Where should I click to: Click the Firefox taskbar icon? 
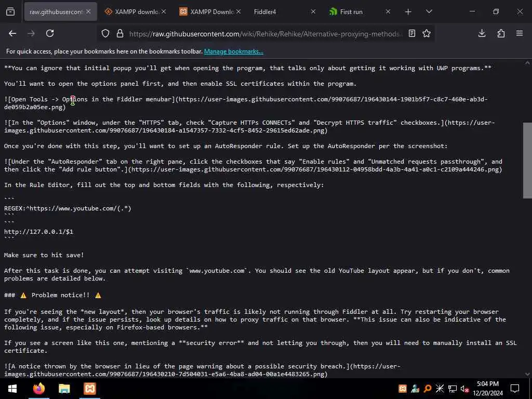click(38, 389)
